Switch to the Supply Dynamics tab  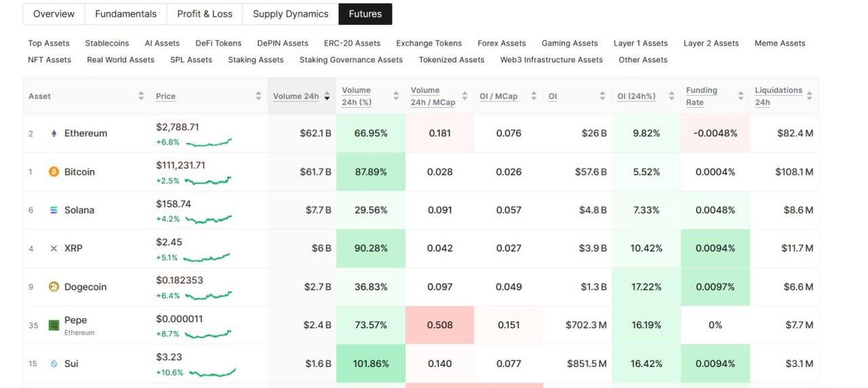(290, 14)
